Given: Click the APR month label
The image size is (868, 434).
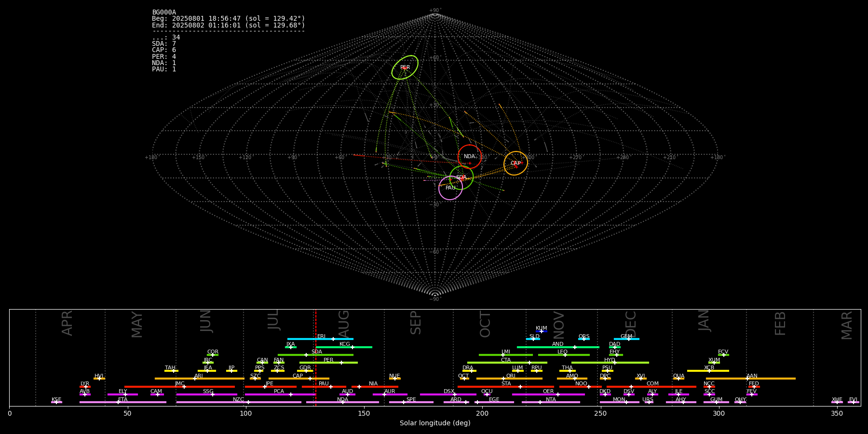Looking at the screenshot, I should (67, 323).
